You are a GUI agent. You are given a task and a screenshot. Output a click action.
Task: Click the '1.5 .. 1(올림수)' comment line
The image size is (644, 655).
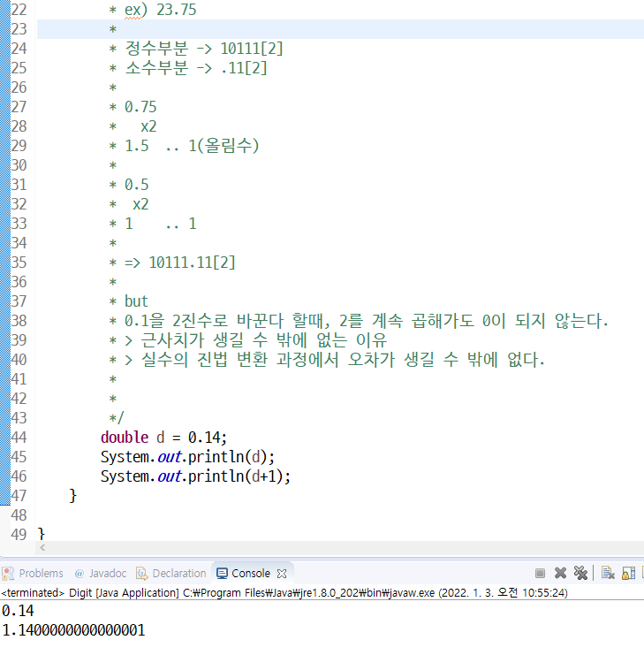tap(192, 146)
